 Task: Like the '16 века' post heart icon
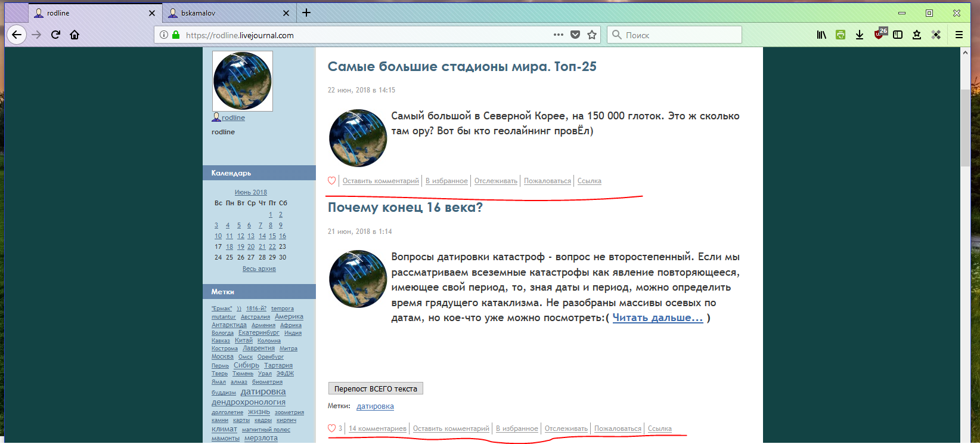pyautogui.click(x=332, y=428)
